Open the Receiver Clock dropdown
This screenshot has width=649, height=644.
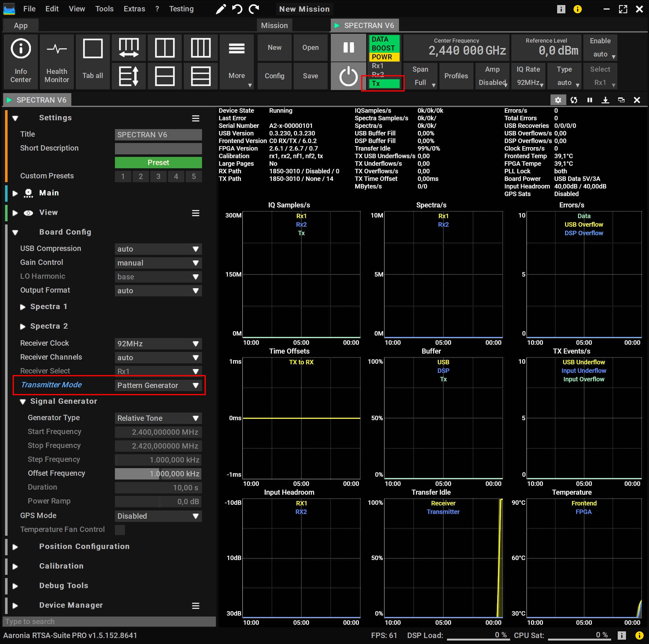[158, 344]
